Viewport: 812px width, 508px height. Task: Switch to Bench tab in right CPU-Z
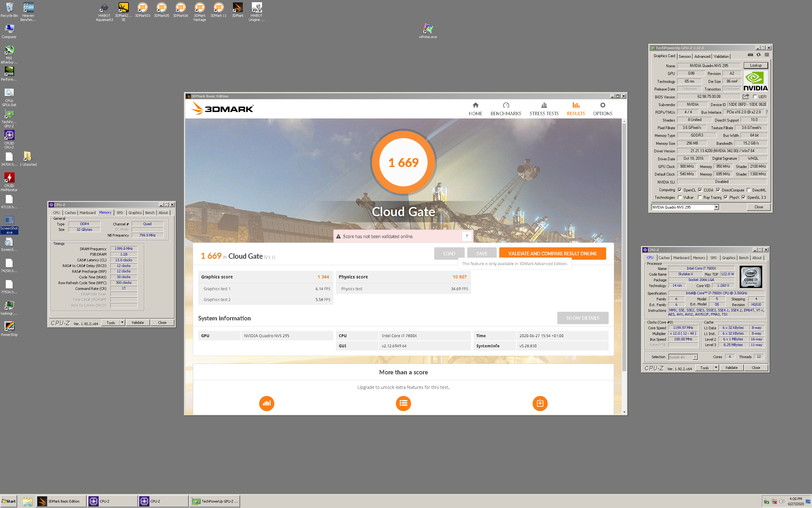pyautogui.click(x=743, y=258)
